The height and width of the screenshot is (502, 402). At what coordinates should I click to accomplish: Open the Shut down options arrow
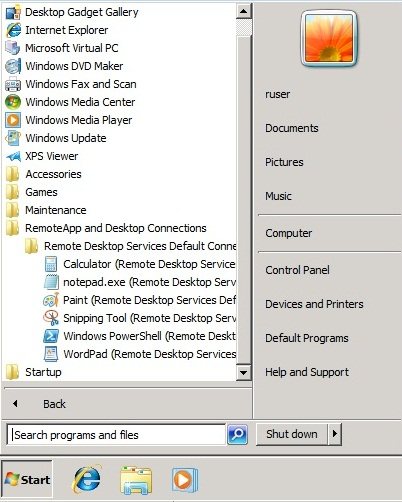pos(335,434)
